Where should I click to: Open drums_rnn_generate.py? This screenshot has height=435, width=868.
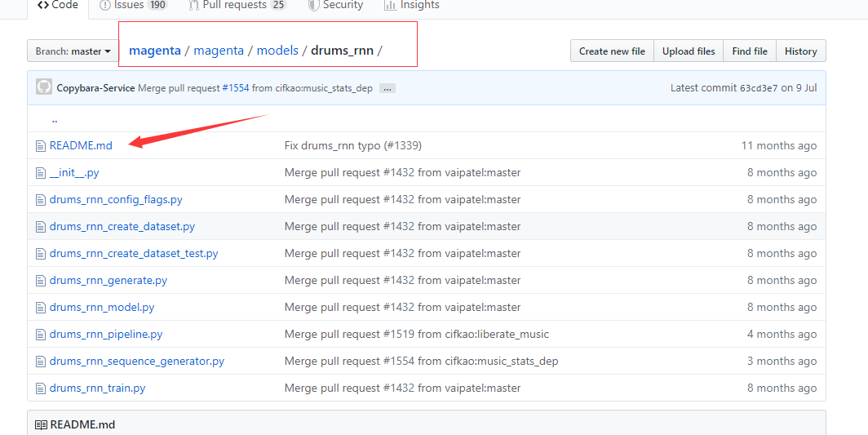tap(108, 281)
